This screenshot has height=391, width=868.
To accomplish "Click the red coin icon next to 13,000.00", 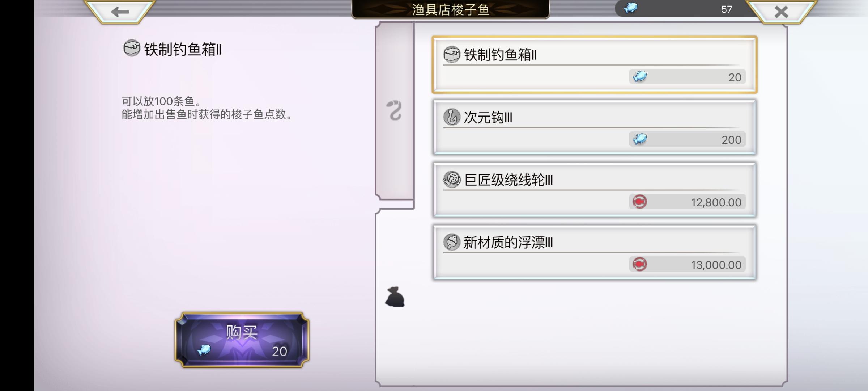I will (639, 264).
